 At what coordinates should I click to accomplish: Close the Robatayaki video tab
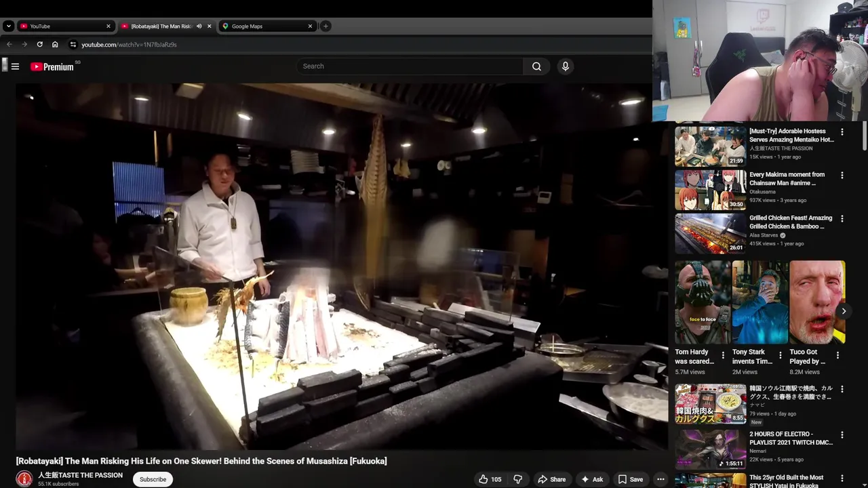(x=209, y=26)
